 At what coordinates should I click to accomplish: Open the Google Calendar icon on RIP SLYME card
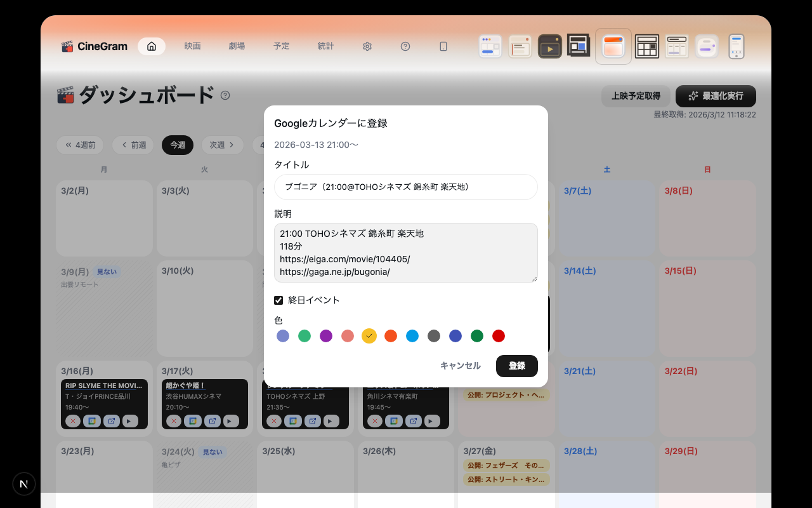pos(93,420)
